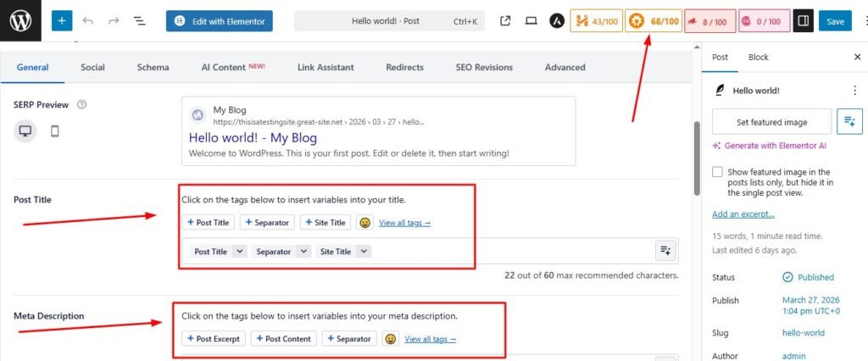This screenshot has height=361, width=868.
Task: Open the Advanced tab
Action: coord(565,68)
